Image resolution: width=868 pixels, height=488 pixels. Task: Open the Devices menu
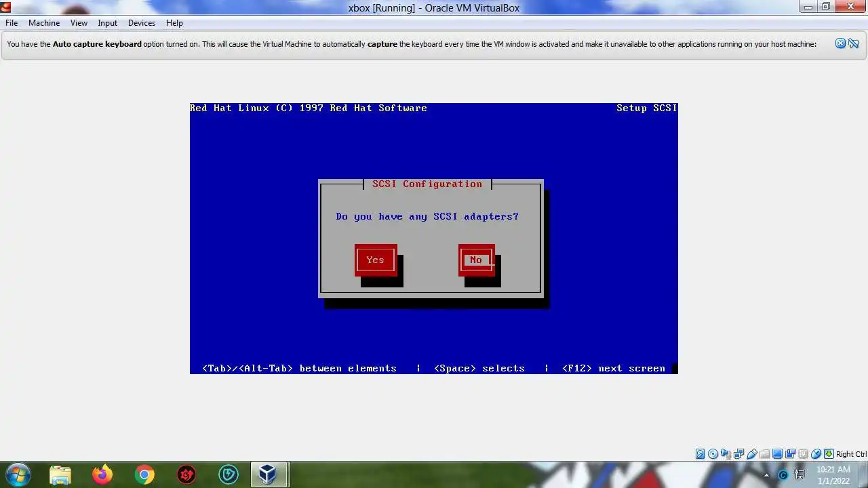(x=141, y=23)
